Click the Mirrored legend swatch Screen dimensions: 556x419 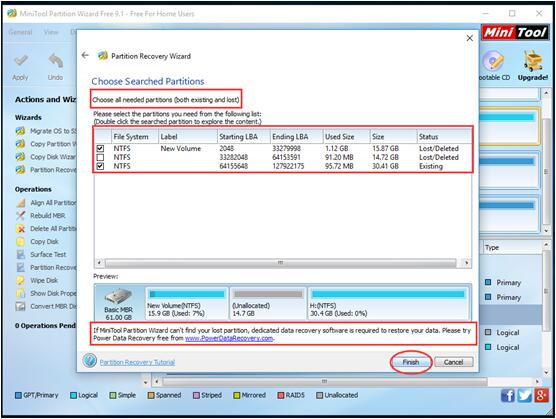click(x=237, y=395)
